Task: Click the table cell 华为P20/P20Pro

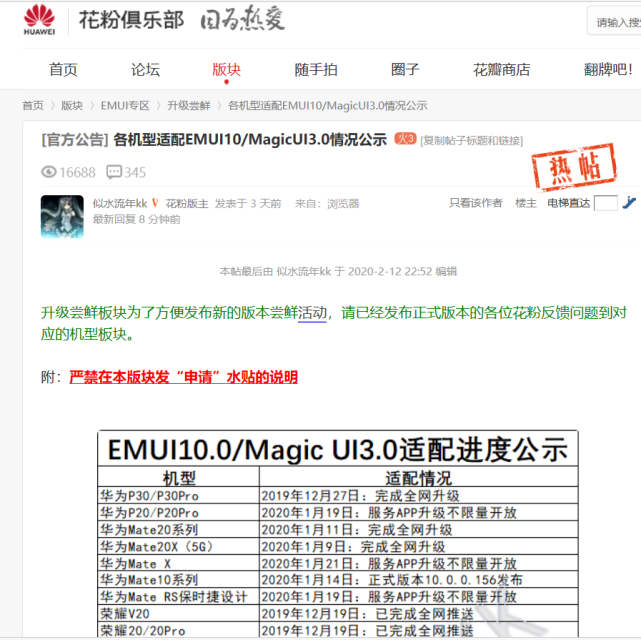Action: click(x=179, y=512)
